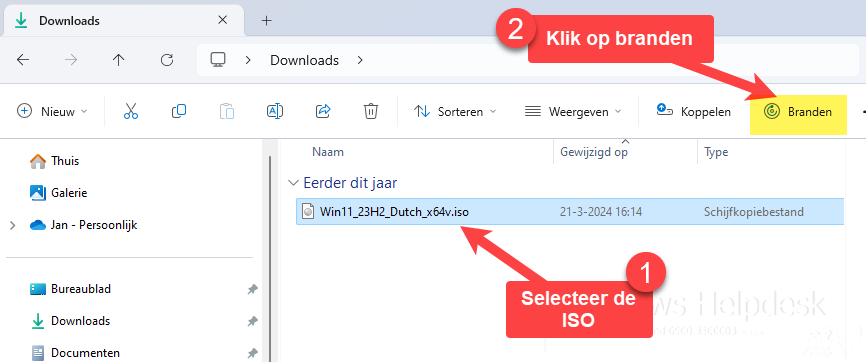Viewport: 866px width, 362px height.
Task: Open the Nieuw dropdown menu
Action: coord(52,112)
